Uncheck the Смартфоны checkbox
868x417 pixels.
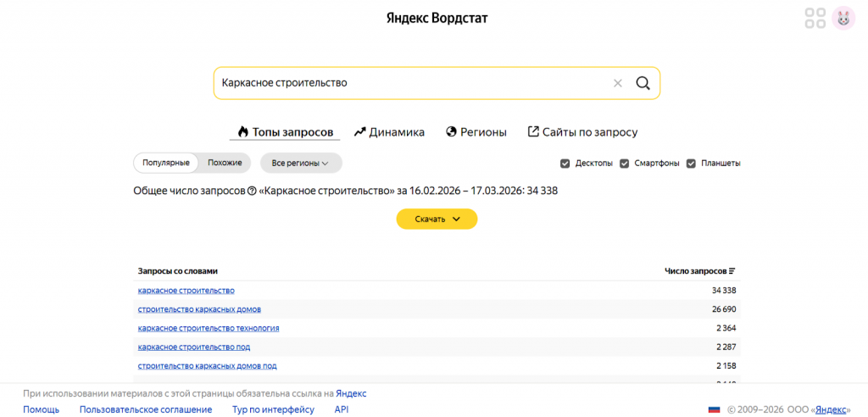tap(624, 164)
